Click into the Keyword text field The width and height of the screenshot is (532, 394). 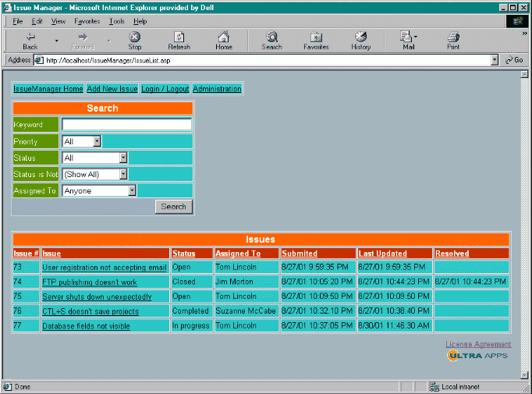tap(126, 125)
